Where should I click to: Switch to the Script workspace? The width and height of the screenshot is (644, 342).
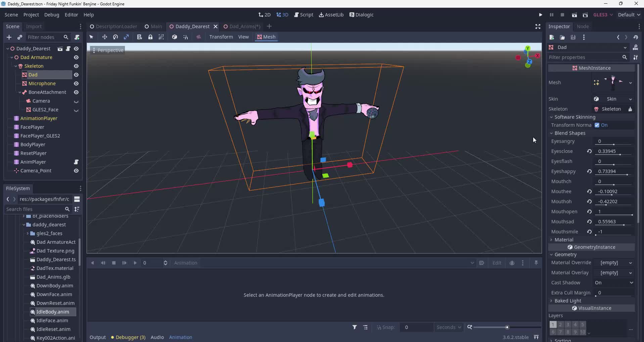(x=304, y=15)
